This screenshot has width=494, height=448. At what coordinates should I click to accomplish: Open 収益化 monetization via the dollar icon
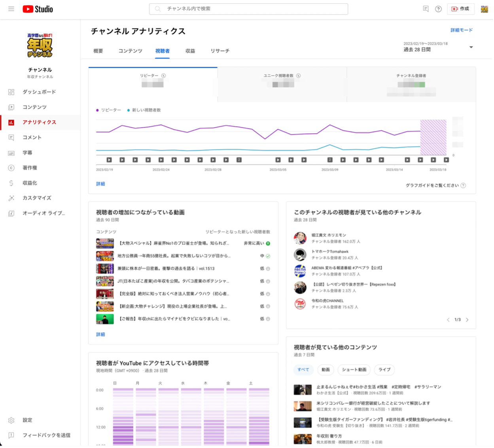(11, 183)
